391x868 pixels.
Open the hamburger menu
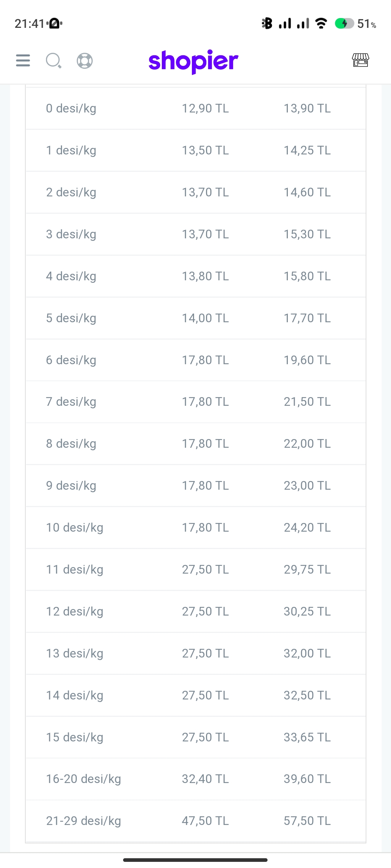(23, 60)
